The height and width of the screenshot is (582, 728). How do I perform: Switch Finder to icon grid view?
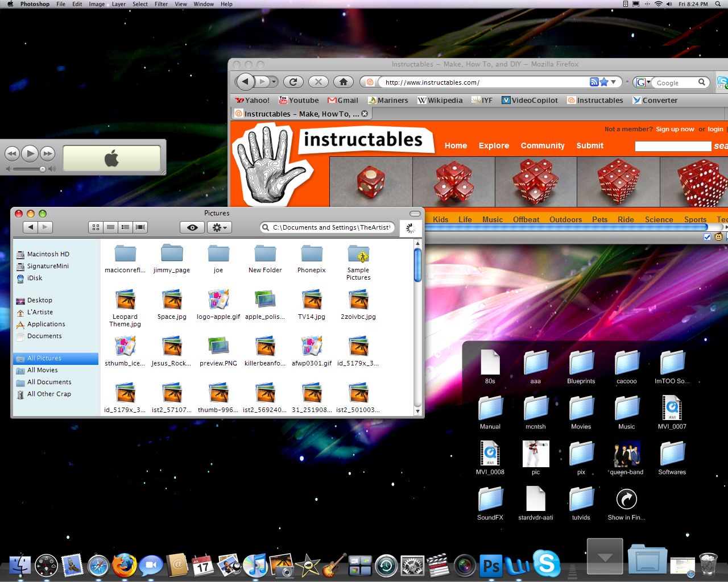(x=95, y=227)
